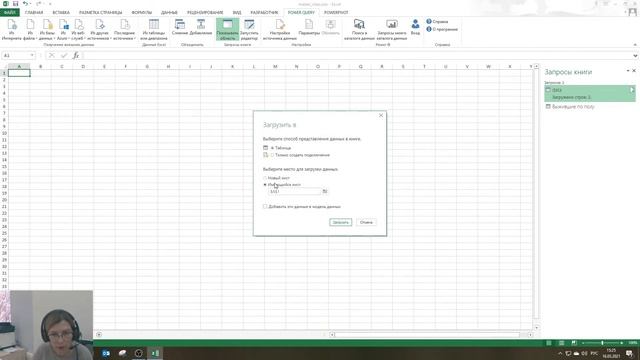Click the zoom in plus button
Image resolution: width=640 pixels, height=360 pixels.
(622, 343)
